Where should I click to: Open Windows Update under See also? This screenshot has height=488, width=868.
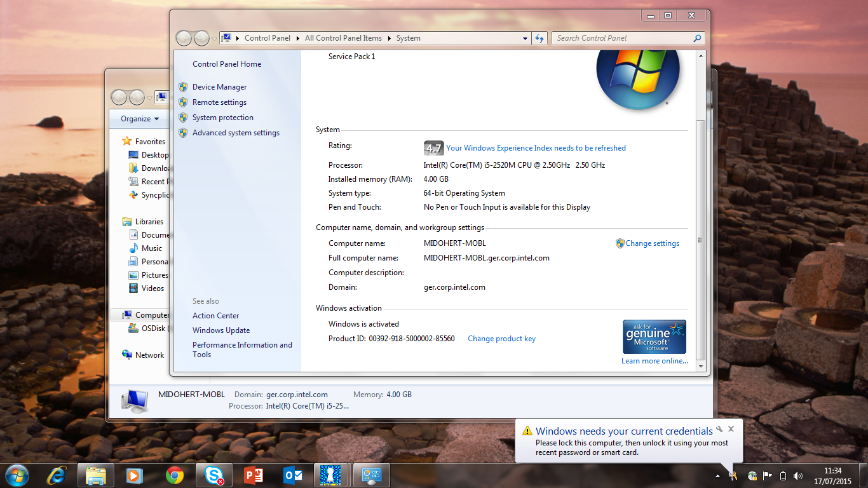(221, 330)
